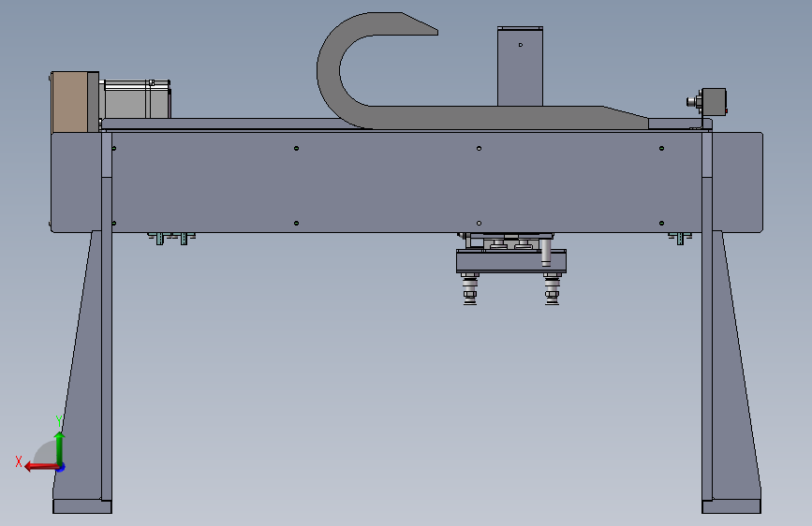Select the right suction cup on the carriage

552,290
